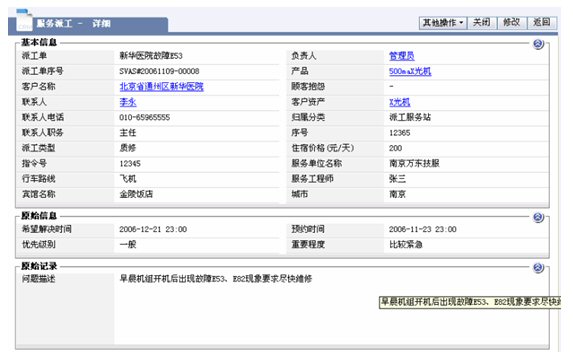Collapse the 原始信息 section
Image resolution: width=573 pixels, height=363 pixels.
[538, 218]
